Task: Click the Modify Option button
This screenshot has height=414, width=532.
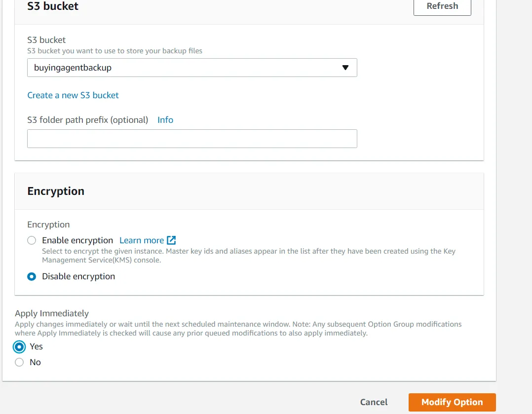Action: 452,402
